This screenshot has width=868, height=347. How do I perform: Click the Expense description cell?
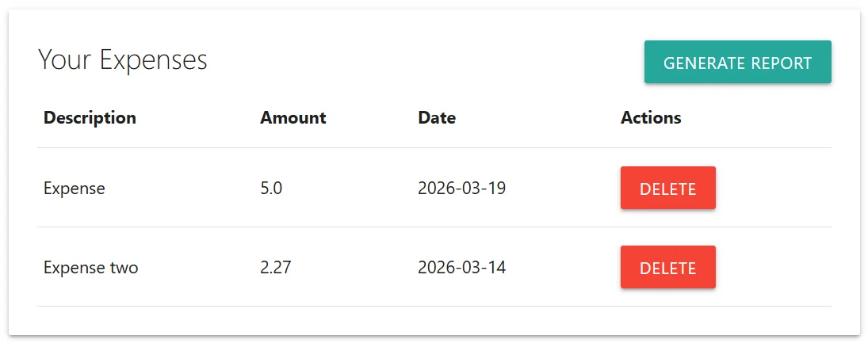click(x=75, y=189)
